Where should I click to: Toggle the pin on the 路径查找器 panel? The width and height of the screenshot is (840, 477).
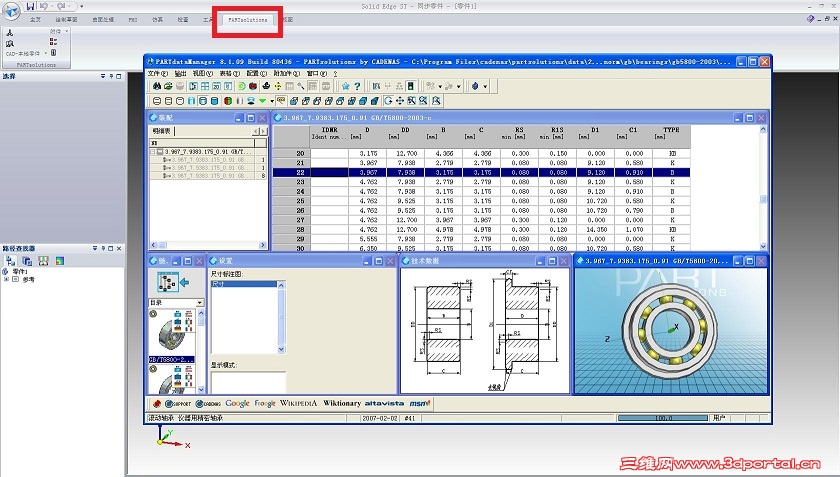pyautogui.click(x=103, y=249)
